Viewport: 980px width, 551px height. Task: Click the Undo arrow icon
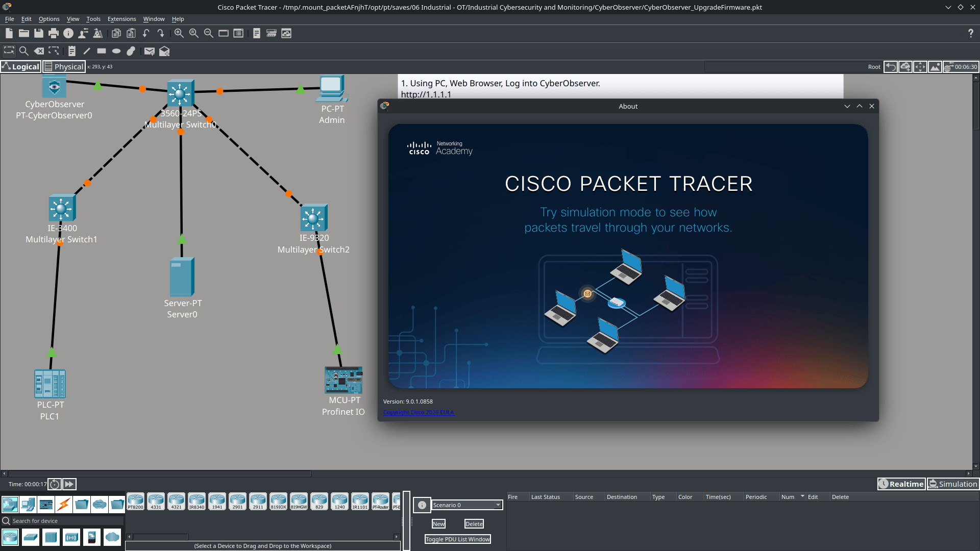(x=146, y=33)
